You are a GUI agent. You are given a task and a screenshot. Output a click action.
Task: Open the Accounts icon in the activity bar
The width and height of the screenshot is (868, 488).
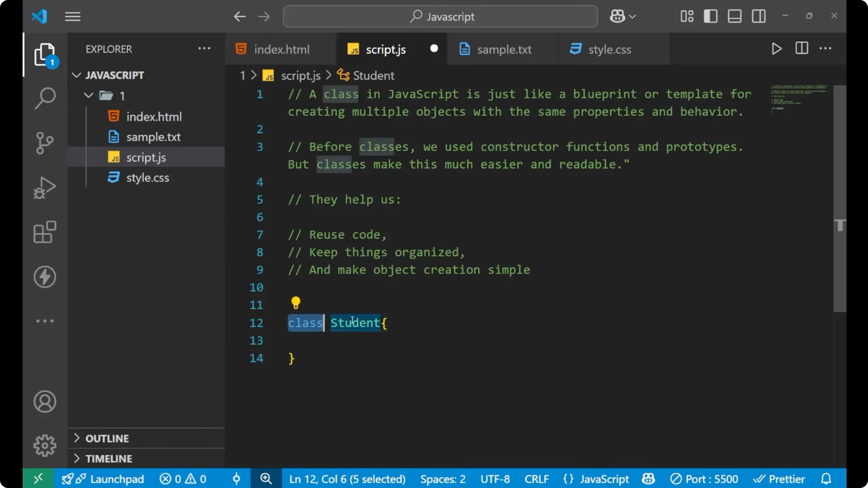point(45,402)
